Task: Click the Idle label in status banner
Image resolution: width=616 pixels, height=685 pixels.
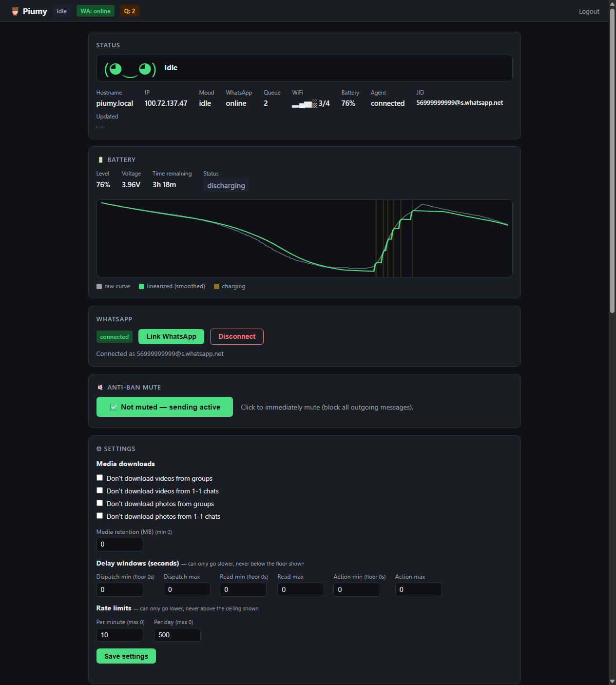Action: click(x=171, y=68)
